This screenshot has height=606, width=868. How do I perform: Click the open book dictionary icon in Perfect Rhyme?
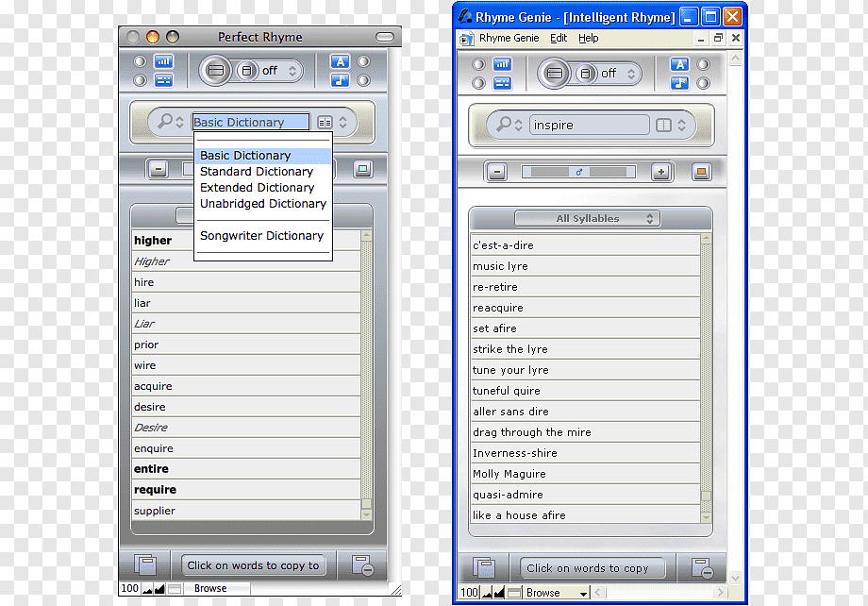[325, 122]
